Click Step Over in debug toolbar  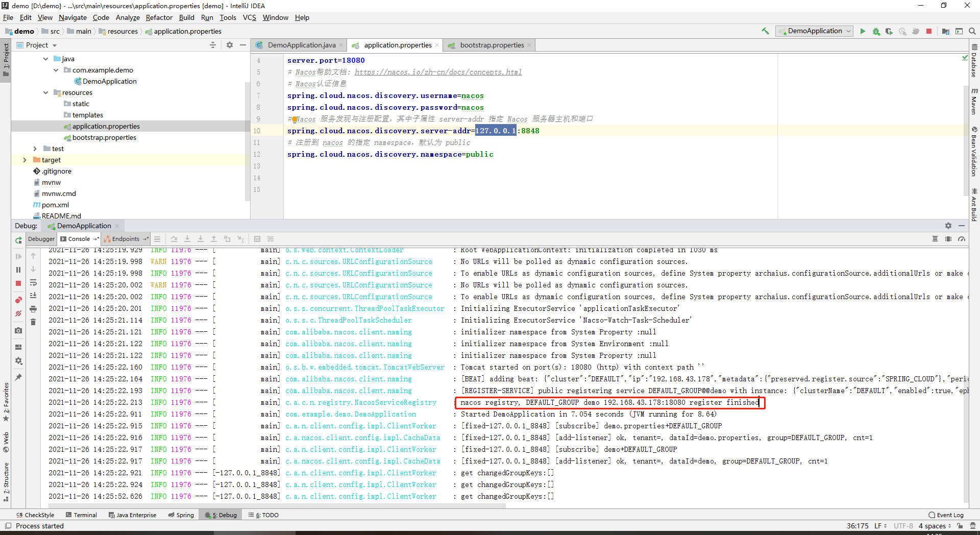coord(174,239)
